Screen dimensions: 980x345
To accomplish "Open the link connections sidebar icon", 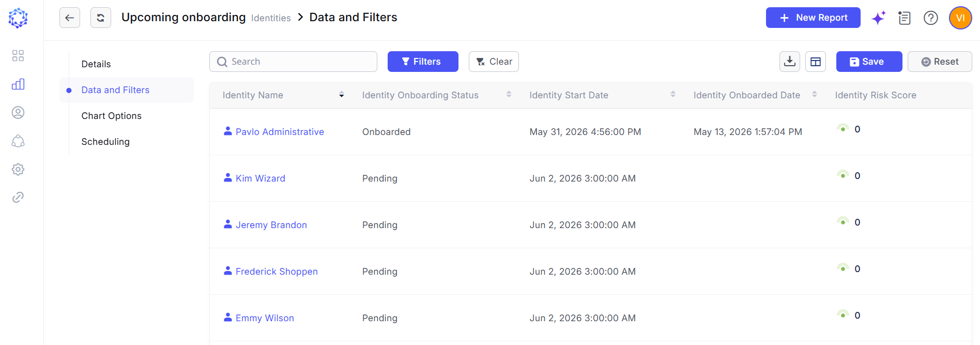I will 18,197.
